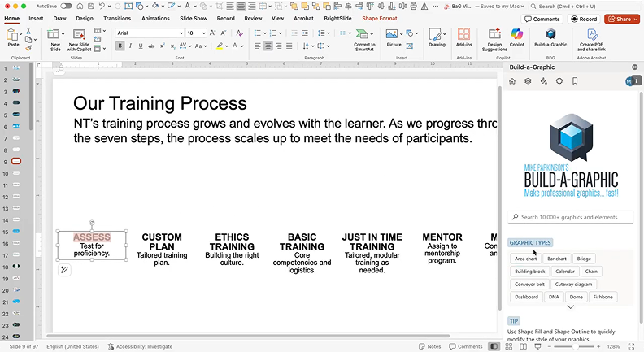Click the Slide Sorter view icon
The width and height of the screenshot is (644, 352).
(x=508, y=346)
